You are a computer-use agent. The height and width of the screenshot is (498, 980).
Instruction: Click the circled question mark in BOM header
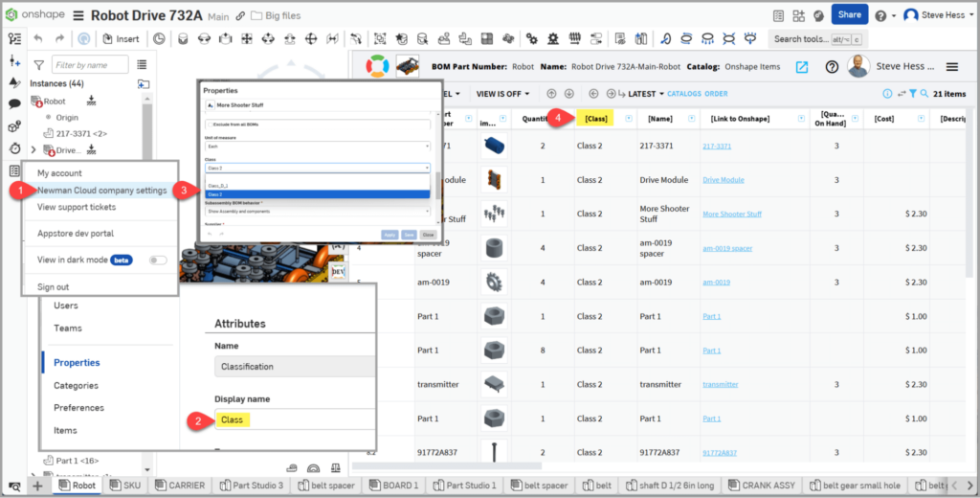tap(832, 67)
